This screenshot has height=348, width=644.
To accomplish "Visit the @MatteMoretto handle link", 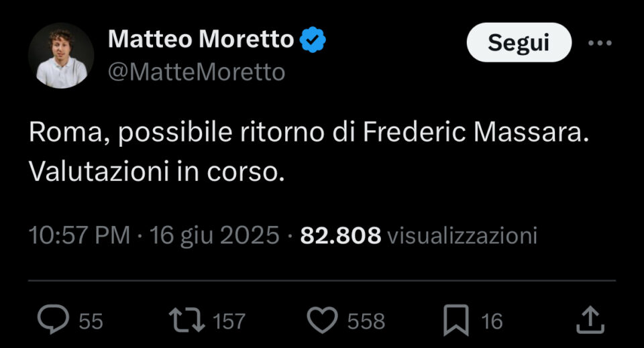I will click(x=197, y=72).
